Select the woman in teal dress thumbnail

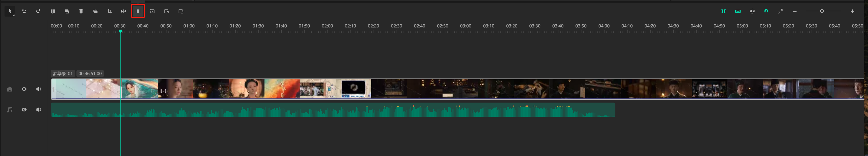click(x=140, y=89)
